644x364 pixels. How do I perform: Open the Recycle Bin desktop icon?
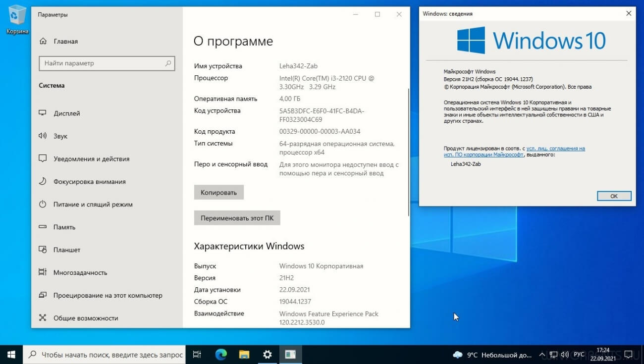[17, 20]
